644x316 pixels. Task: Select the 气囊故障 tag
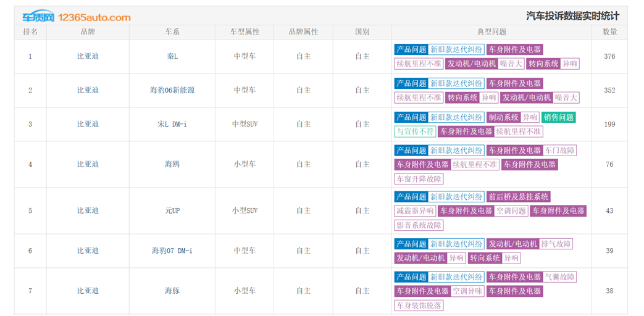pos(560,276)
